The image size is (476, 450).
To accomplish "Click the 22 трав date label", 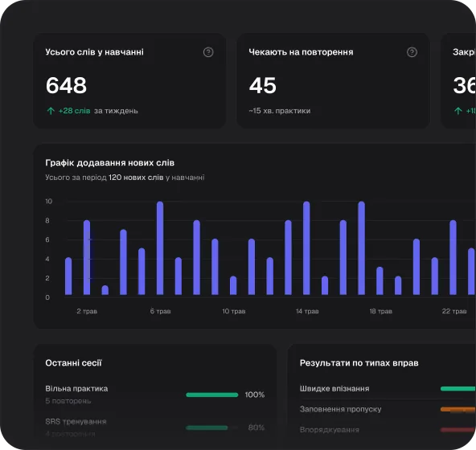I will pyautogui.click(x=454, y=311).
